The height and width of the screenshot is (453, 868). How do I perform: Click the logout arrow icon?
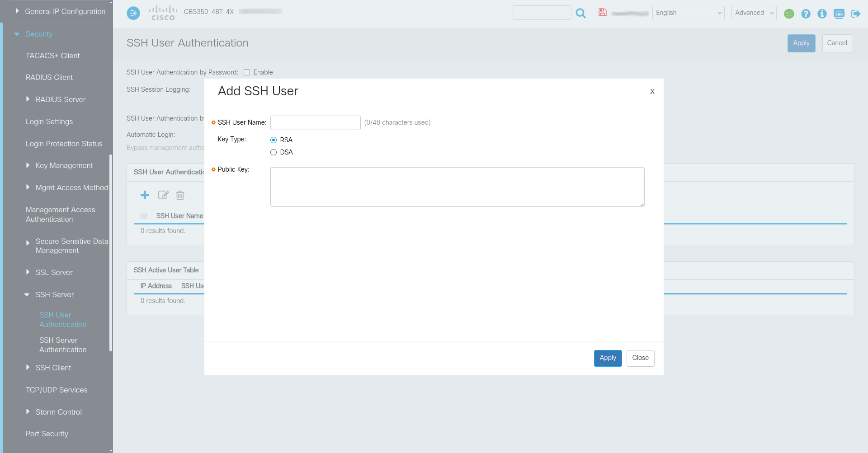click(855, 14)
